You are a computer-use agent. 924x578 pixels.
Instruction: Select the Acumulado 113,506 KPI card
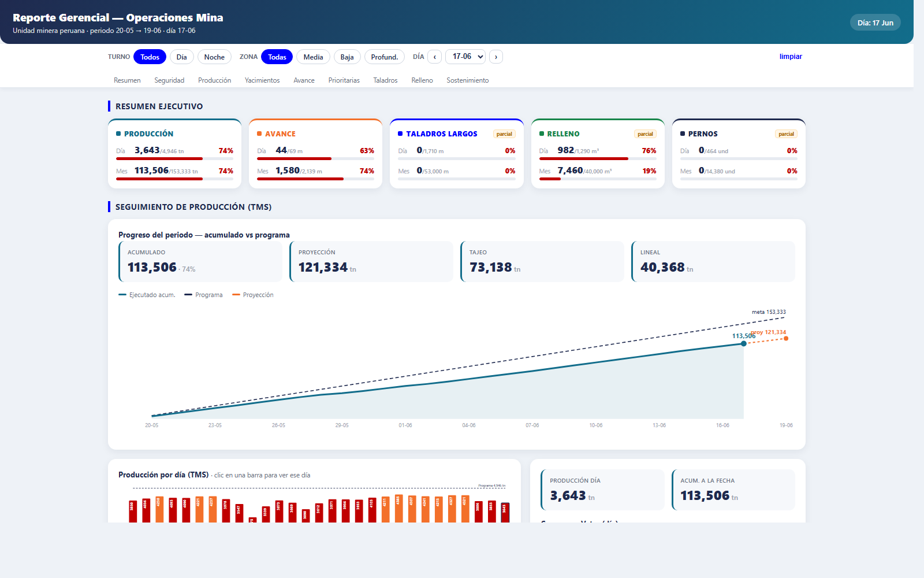tap(200, 262)
